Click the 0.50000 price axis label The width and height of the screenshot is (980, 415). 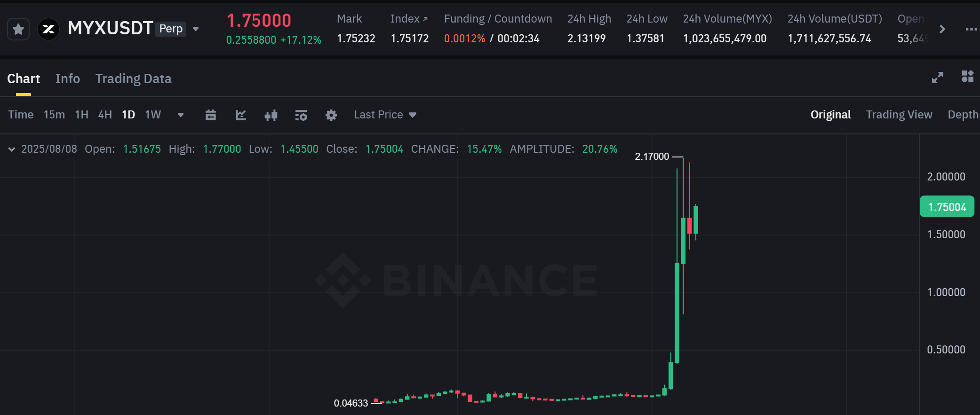(x=946, y=350)
